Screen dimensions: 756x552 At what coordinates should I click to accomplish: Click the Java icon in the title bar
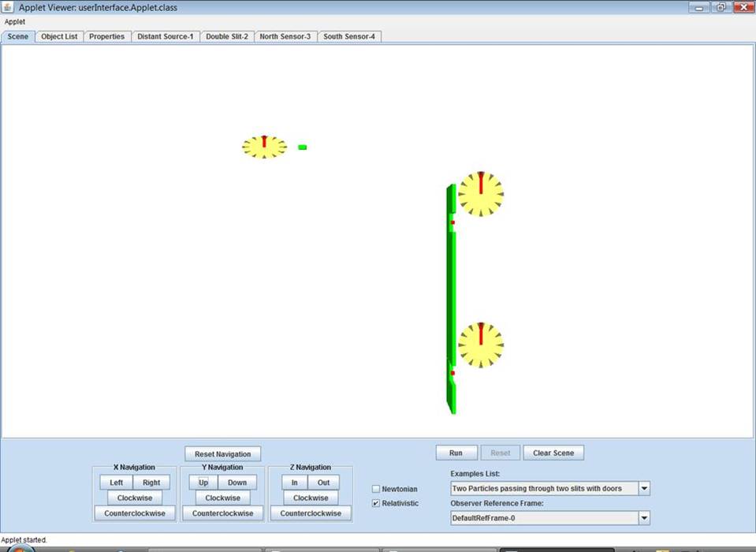click(x=8, y=7)
